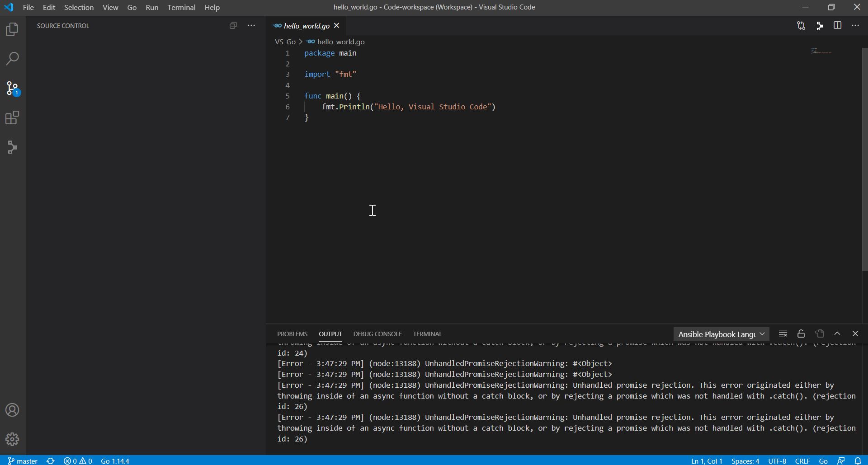Screen dimensions: 868x465
Task: Open the Extensions sidebar icon
Action: coord(12,118)
